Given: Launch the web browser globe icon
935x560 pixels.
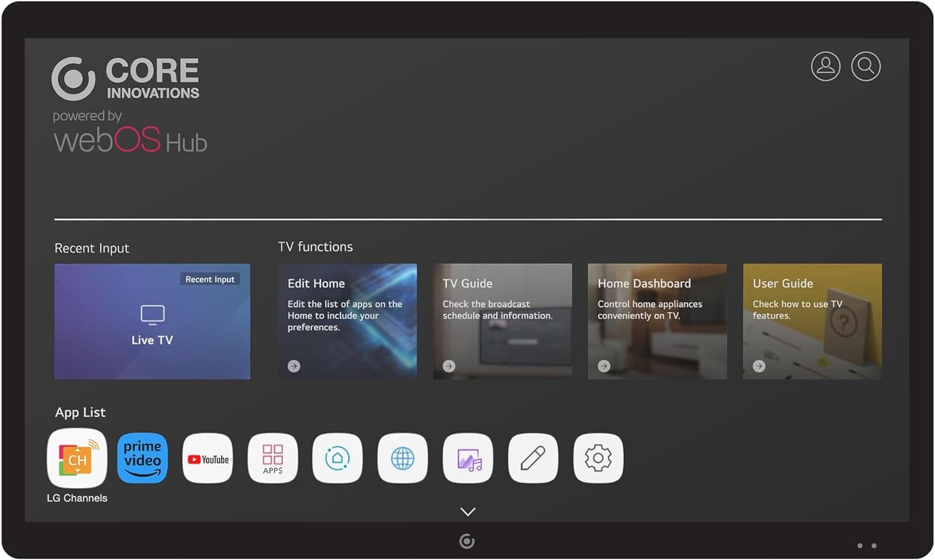Looking at the screenshot, I should coord(403,458).
